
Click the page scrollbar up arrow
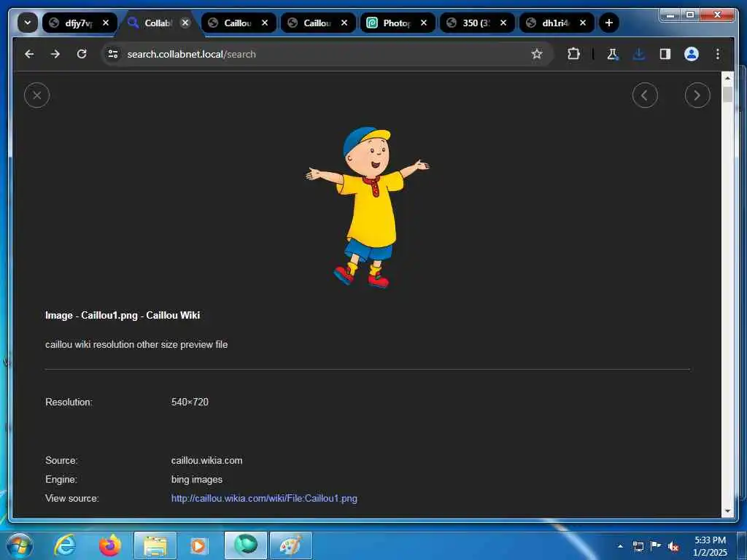[x=727, y=78]
